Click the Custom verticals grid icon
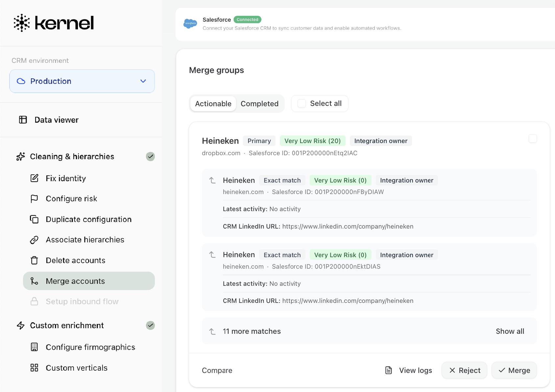555x392 pixels. (x=34, y=368)
